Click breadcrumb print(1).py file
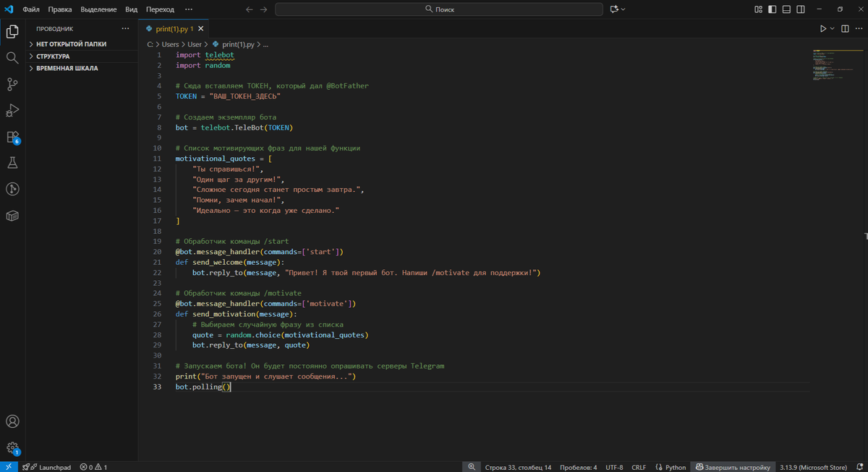Image resolution: width=868 pixels, height=472 pixels. click(x=233, y=44)
